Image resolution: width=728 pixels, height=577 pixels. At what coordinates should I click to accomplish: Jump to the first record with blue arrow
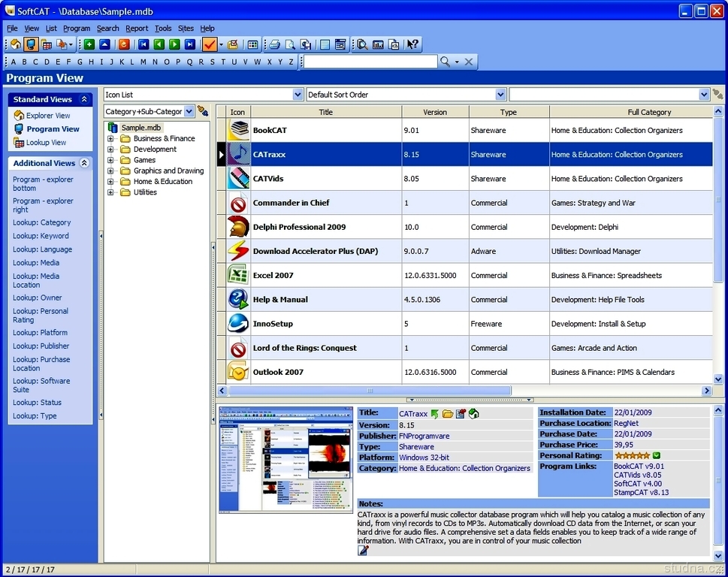(143, 45)
